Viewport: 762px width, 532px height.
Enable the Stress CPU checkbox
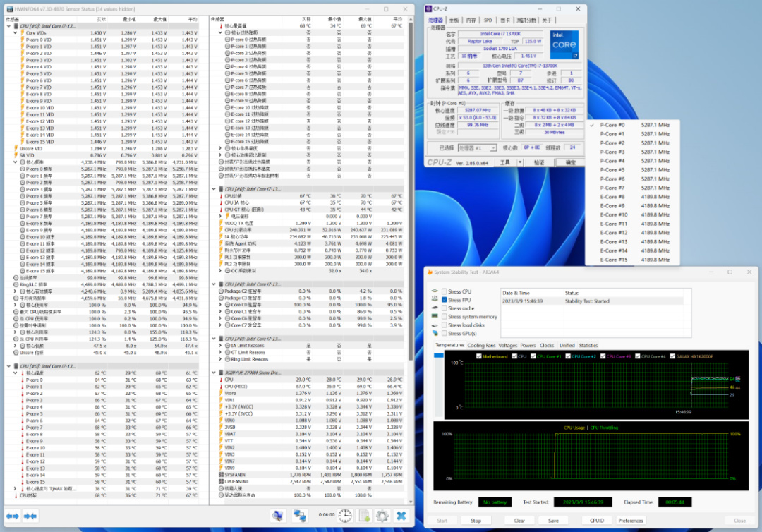point(444,291)
